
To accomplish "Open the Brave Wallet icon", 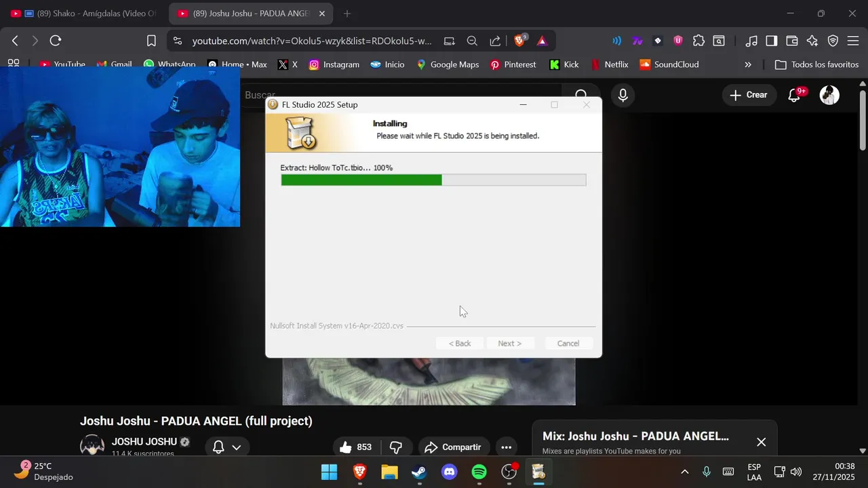I will pos(792,41).
